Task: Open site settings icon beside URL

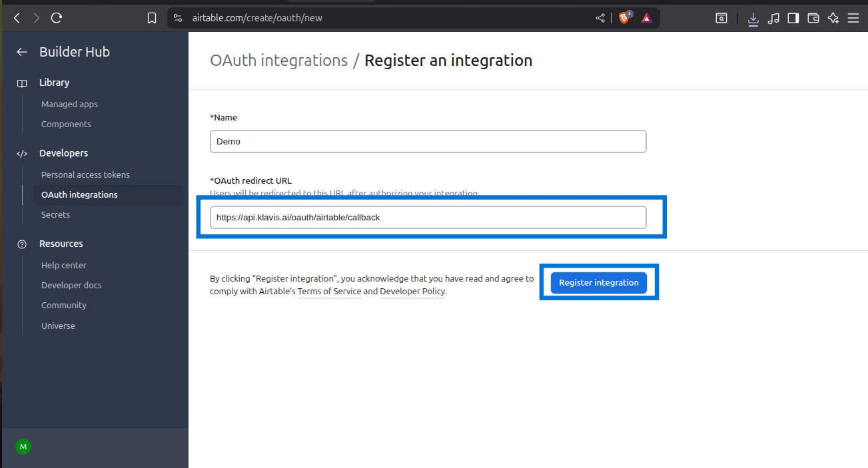Action: [x=177, y=18]
